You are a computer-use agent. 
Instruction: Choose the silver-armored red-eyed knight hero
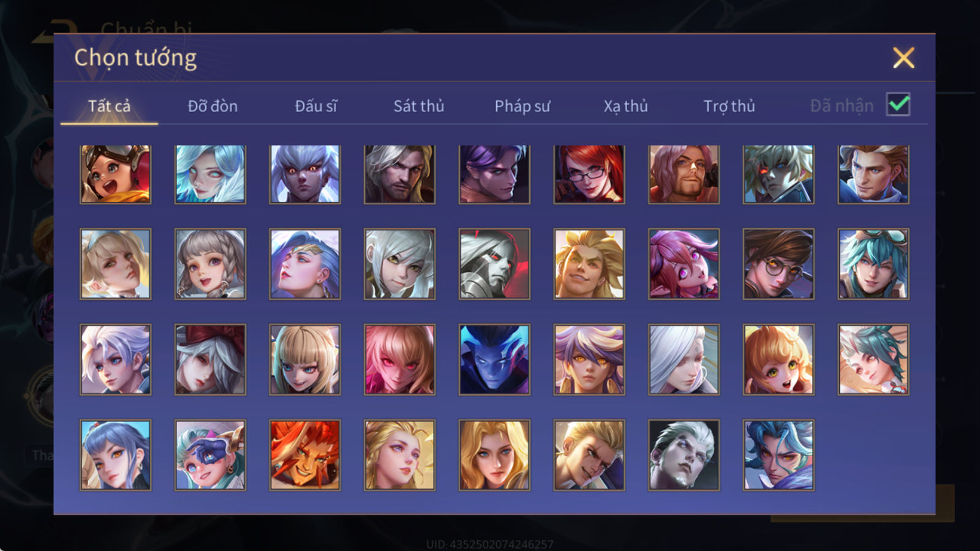(494, 264)
